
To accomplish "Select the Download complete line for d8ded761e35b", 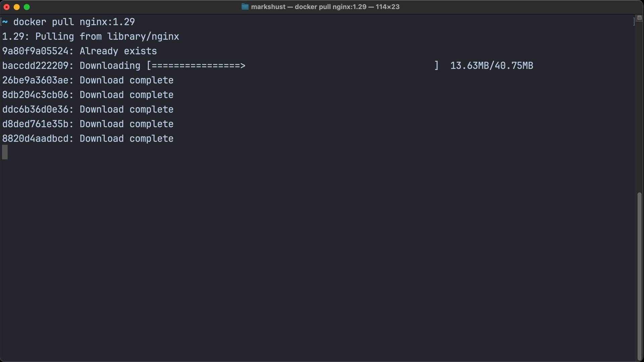I will point(88,124).
